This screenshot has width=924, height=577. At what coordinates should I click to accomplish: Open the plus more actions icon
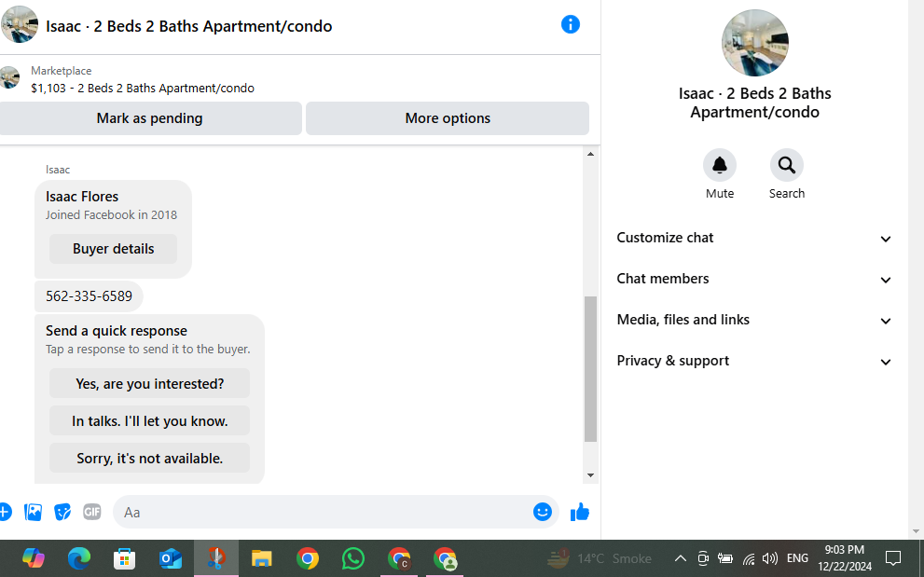[5, 512]
